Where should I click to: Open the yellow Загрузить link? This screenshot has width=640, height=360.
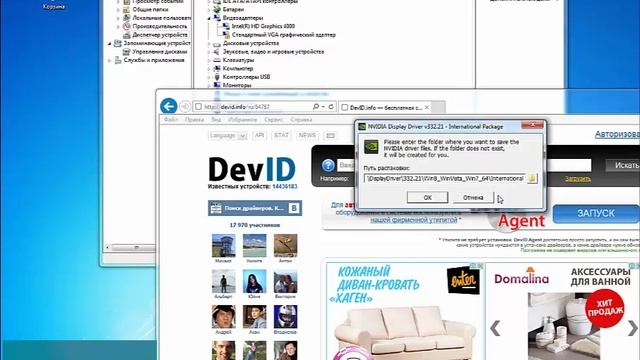coord(578,179)
